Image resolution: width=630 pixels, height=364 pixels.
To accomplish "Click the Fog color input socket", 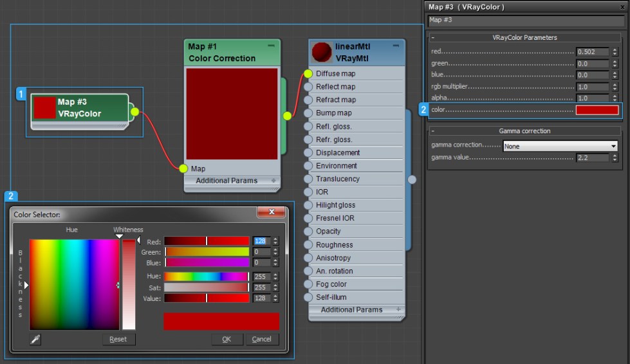I will pos(308,284).
